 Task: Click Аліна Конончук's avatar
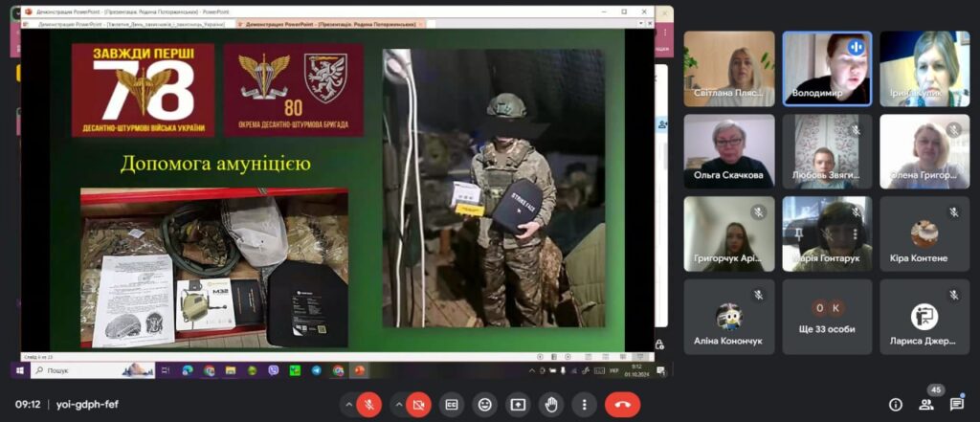(728, 317)
